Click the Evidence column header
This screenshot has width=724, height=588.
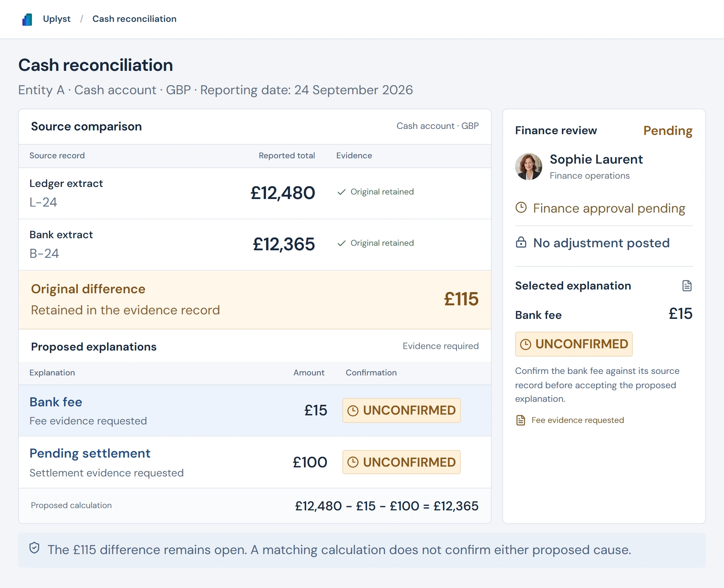click(x=354, y=156)
